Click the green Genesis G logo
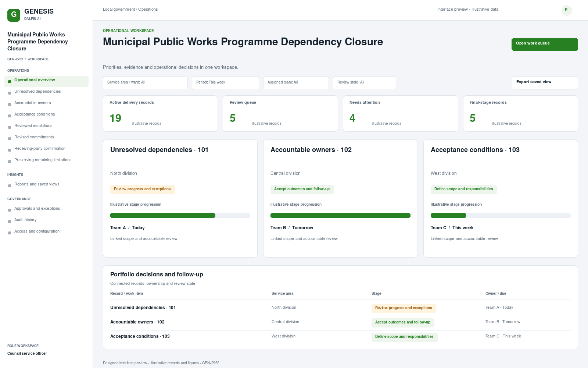This screenshot has width=588, height=368. click(14, 15)
